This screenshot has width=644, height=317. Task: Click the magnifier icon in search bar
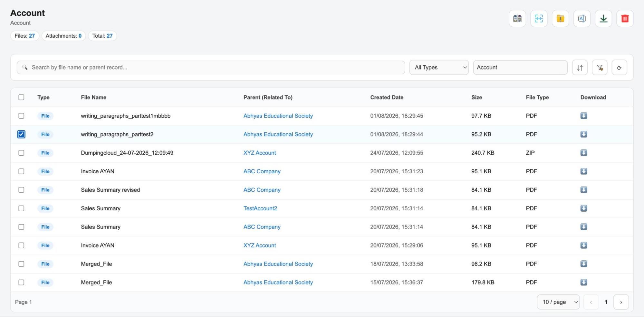pos(25,67)
